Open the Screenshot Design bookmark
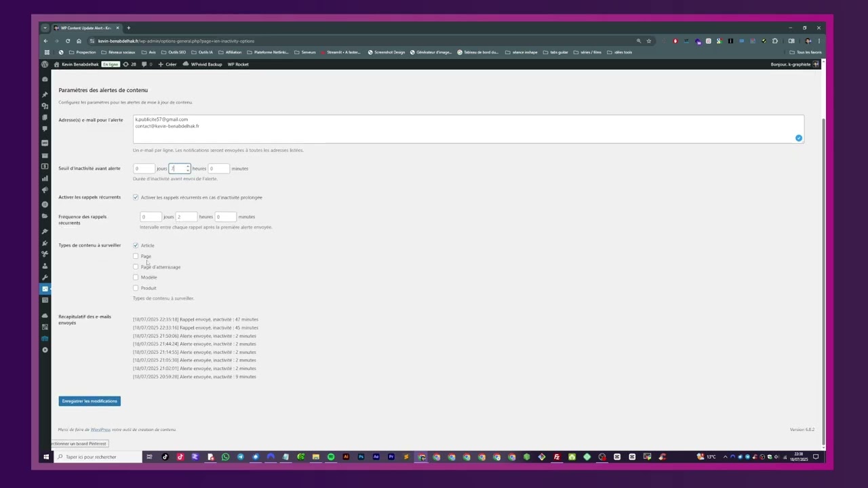This screenshot has width=868, height=488. [x=387, y=52]
